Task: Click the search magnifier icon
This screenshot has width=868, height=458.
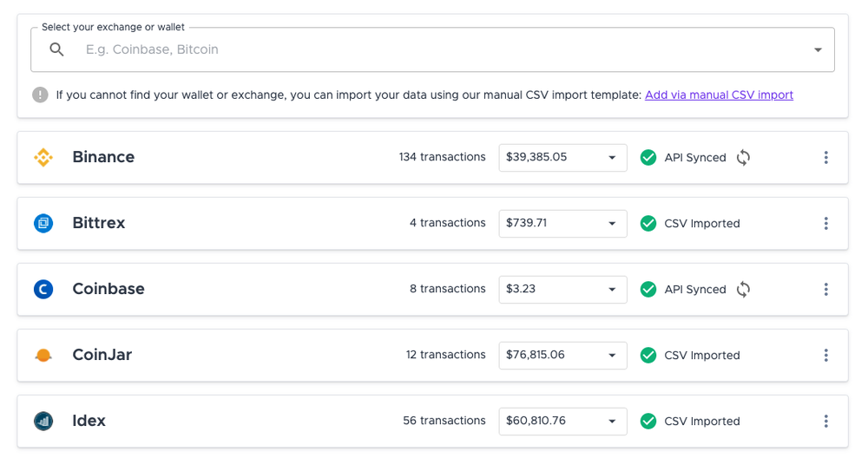Action: [x=56, y=49]
